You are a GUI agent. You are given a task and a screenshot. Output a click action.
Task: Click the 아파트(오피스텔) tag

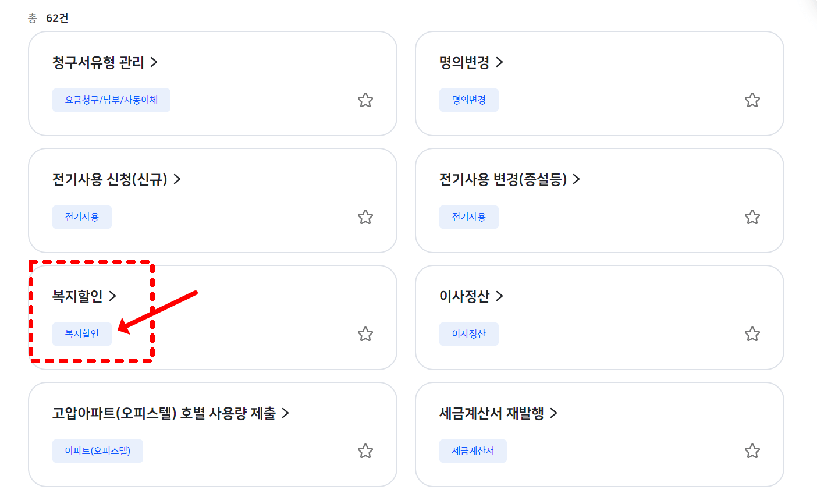97,450
